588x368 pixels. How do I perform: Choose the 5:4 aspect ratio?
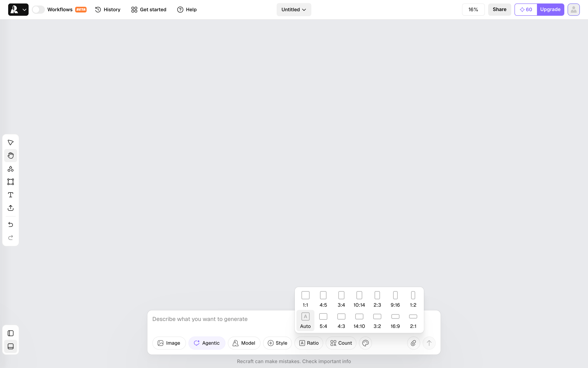tap(323, 320)
